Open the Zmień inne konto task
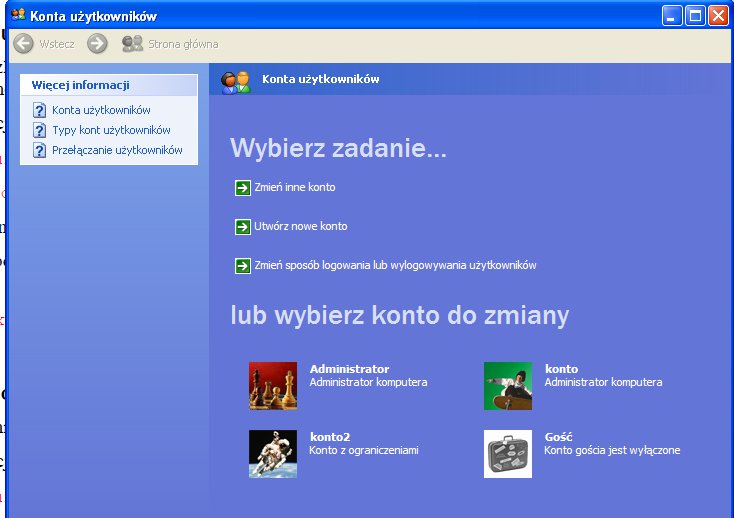 coord(297,187)
